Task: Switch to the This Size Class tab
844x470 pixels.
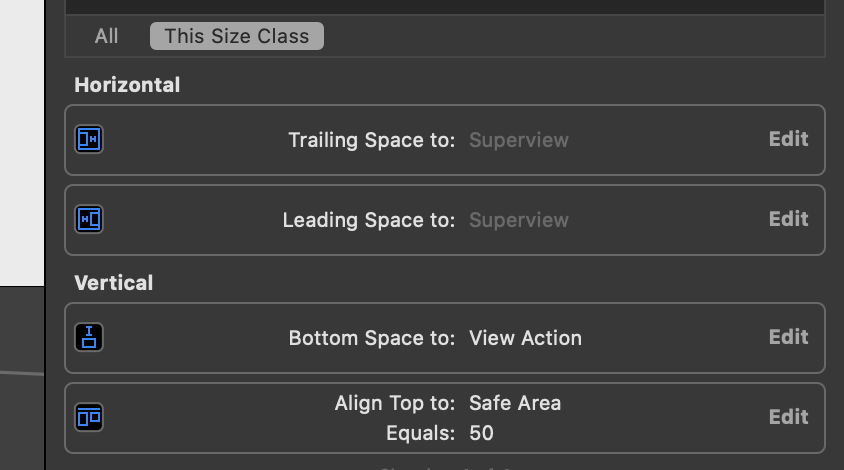Action: [237, 36]
